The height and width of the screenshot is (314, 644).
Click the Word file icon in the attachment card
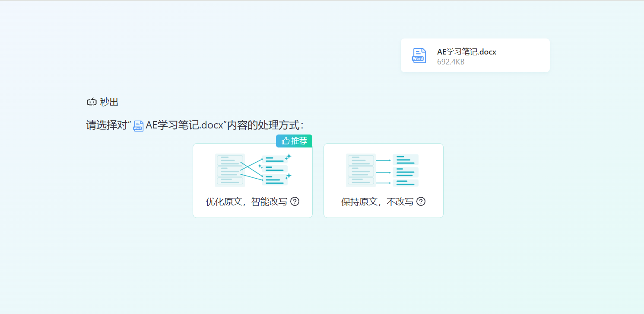pyautogui.click(x=419, y=56)
